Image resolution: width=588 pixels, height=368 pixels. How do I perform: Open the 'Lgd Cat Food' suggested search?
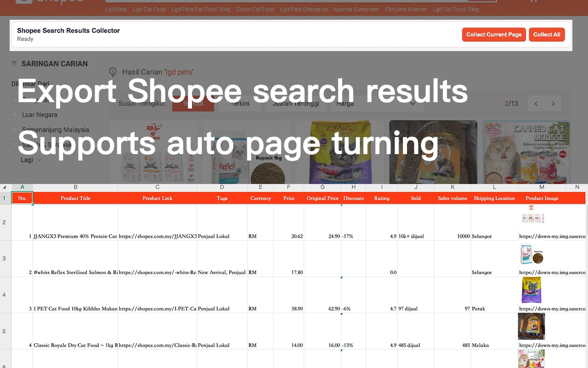point(149,9)
